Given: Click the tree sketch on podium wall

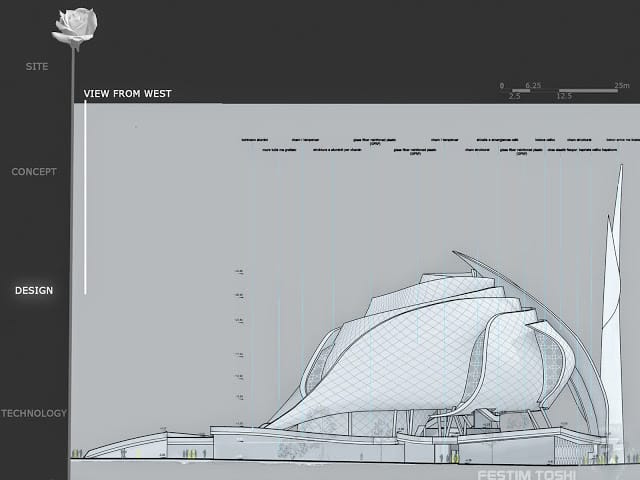Looking at the screenshot, I should coord(291,449).
